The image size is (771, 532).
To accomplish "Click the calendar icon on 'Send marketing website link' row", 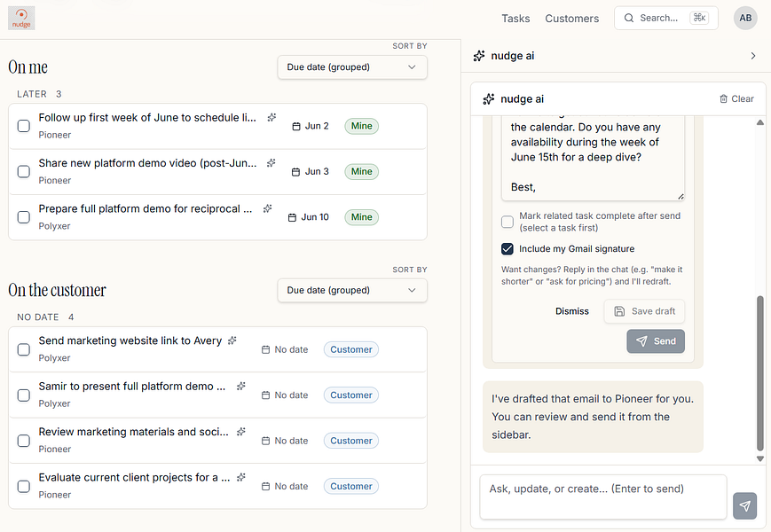I will click(x=265, y=349).
